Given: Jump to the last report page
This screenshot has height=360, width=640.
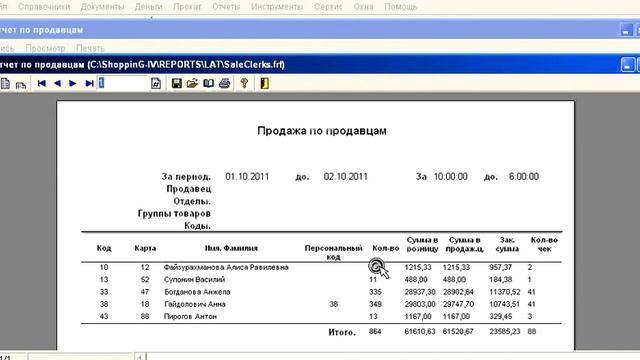Looking at the screenshot, I should click(89, 84).
